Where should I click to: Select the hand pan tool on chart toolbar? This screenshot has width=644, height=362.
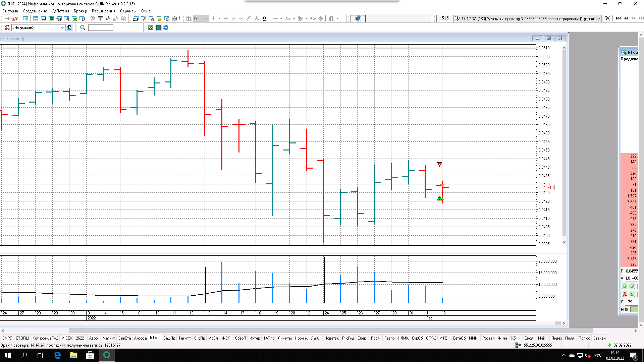tap(264, 19)
